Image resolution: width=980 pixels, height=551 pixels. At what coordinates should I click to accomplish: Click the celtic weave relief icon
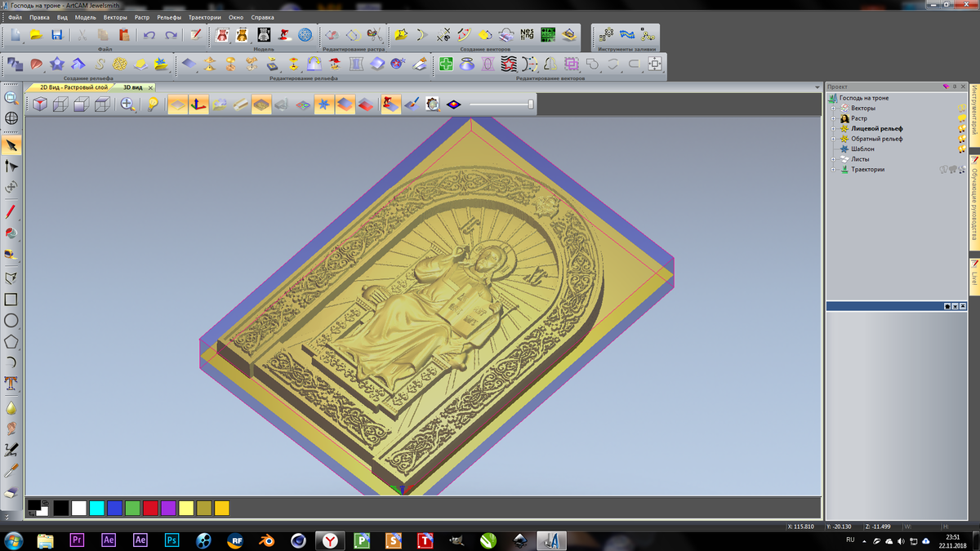click(x=120, y=64)
